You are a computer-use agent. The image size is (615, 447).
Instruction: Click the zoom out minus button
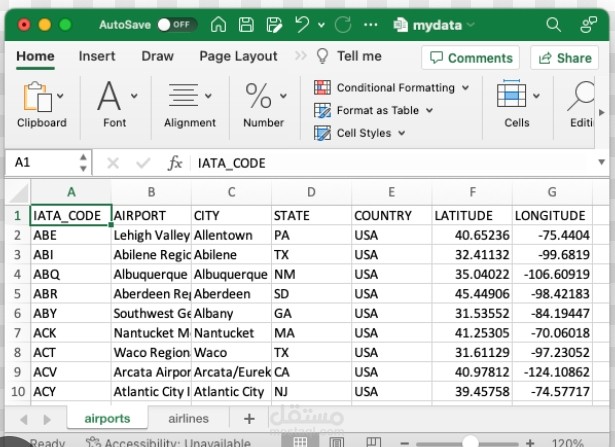405,443
